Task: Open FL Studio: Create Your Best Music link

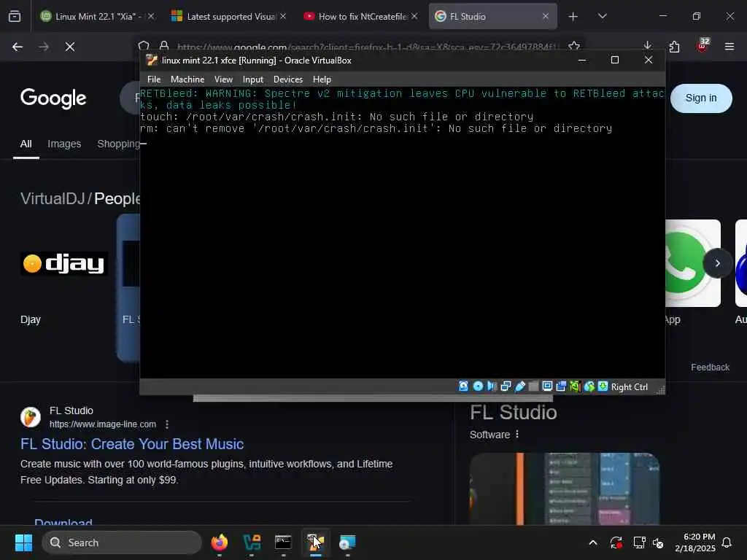Action: coord(132,444)
